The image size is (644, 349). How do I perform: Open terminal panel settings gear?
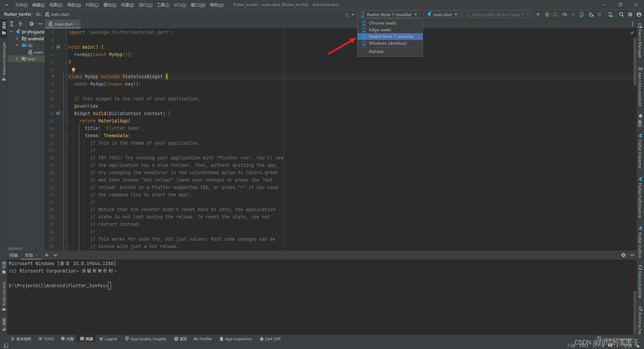[x=624, y=255]
